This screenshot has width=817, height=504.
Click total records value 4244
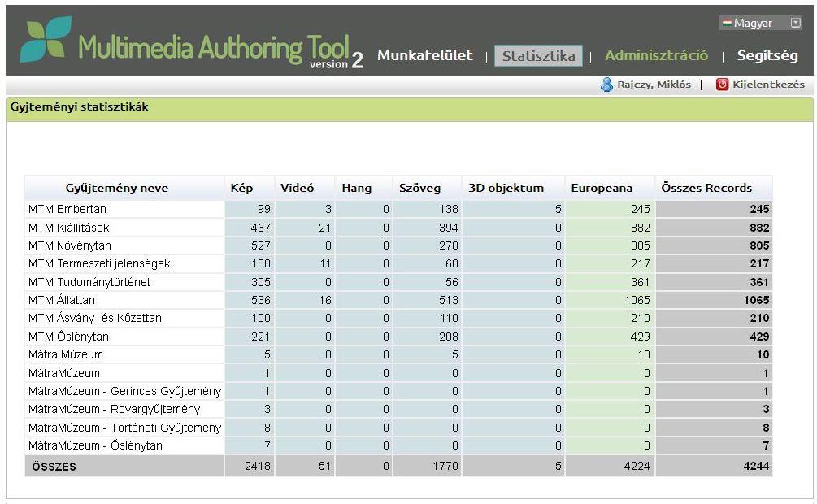click(756, 466)
